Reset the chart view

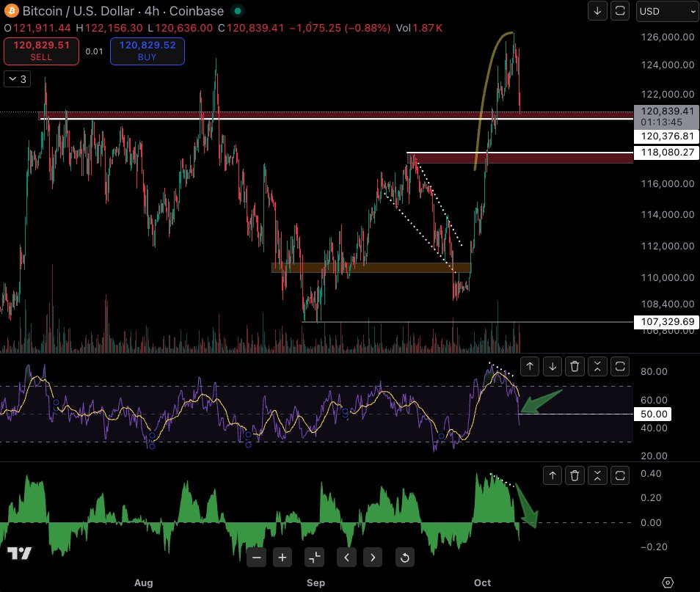pyautogui.click(x=404, y=558)
